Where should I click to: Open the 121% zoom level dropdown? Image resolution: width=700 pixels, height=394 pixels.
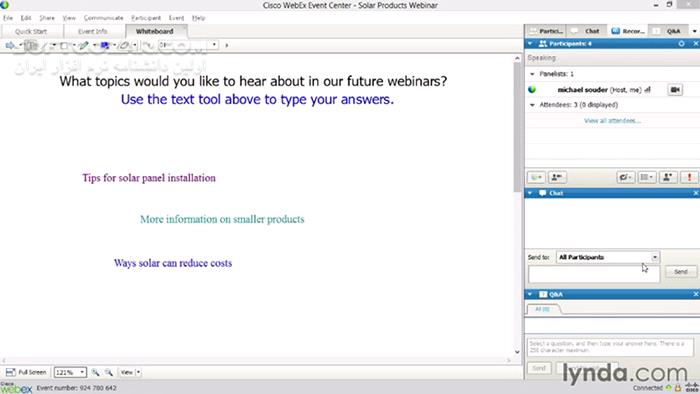[70, 372]
